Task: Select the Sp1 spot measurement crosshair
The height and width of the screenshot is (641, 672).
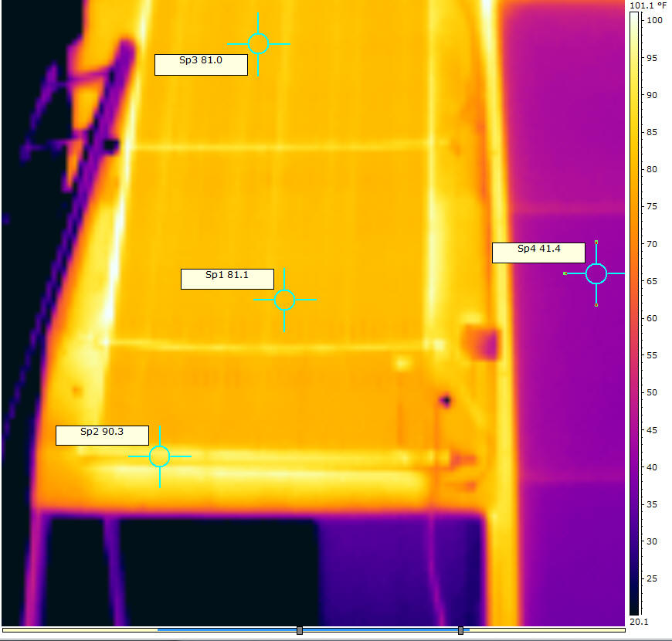Action: pyautogui.click(x=284, y=300)
